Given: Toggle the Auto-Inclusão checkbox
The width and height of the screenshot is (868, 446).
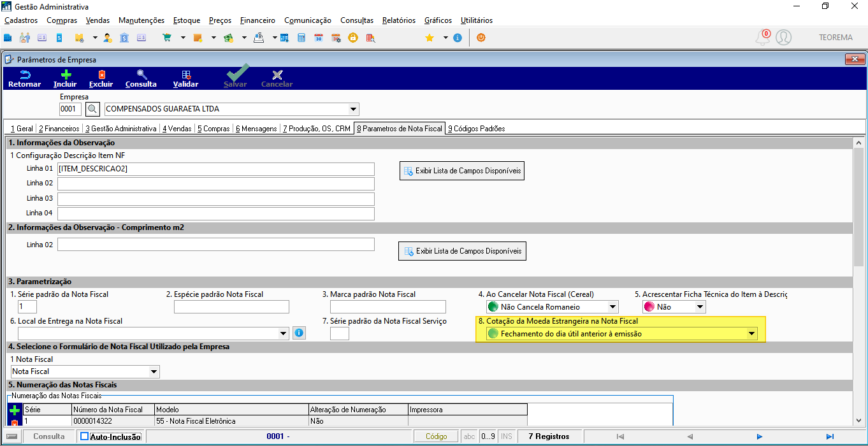Looking at the screenshot, I should (85, 436).
